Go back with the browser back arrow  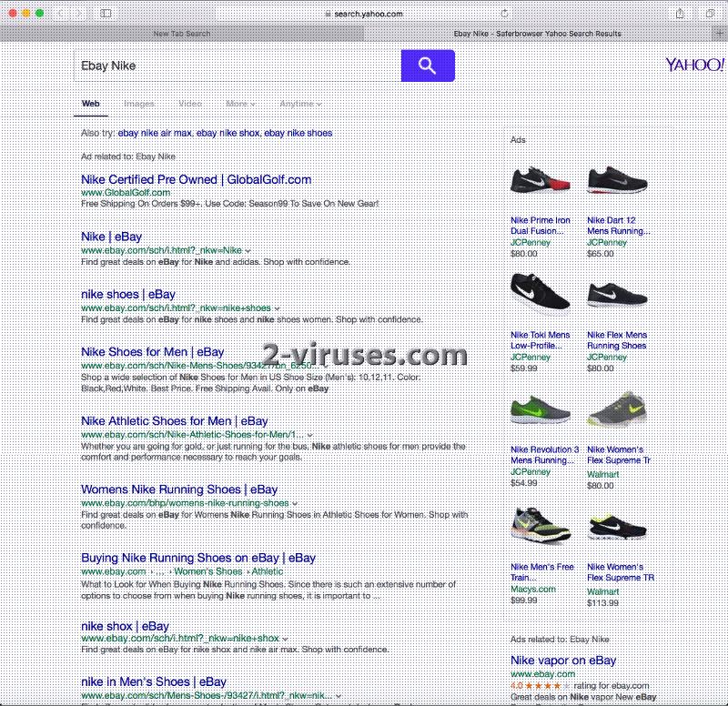tap(62, 14)
